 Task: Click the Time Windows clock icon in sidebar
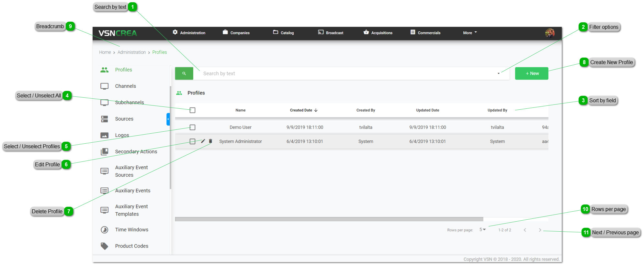[x=104, y=230]
